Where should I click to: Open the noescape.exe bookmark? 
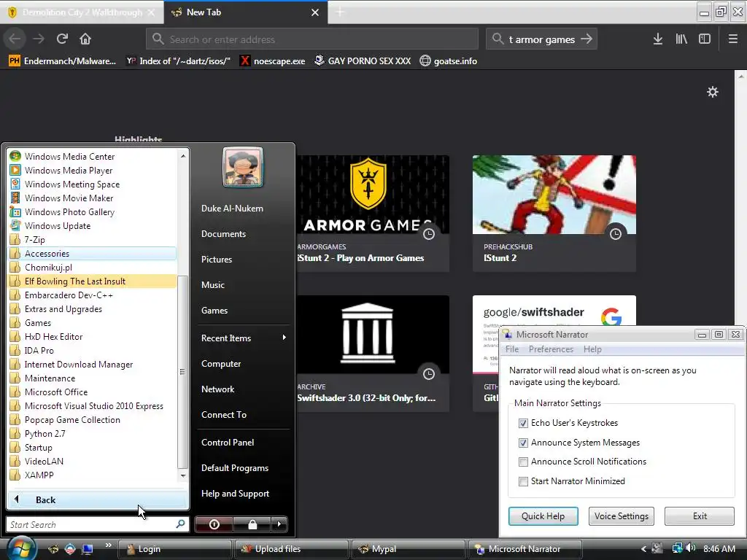(273, 61)
